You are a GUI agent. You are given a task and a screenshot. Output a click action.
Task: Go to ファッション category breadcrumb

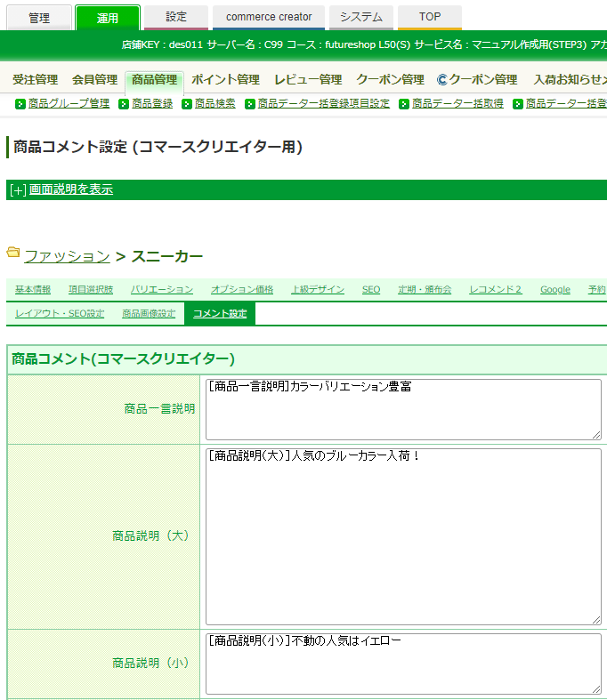(x=67, y=256)
